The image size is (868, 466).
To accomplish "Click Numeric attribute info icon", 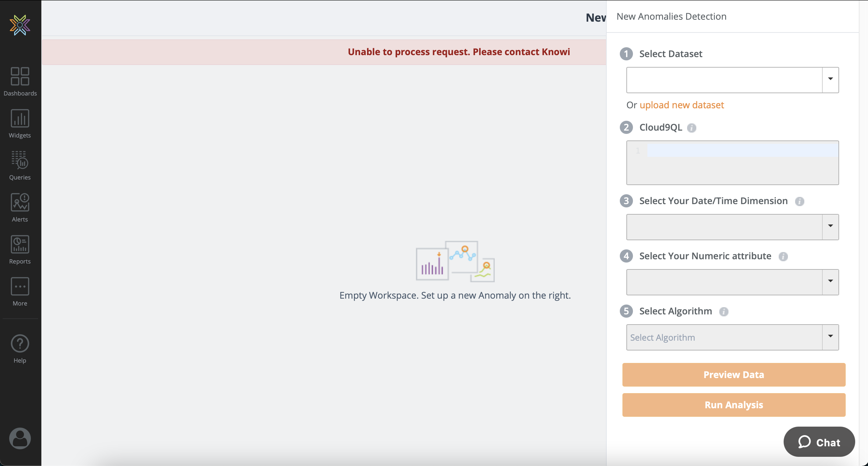I will click(x=783, y=256).
